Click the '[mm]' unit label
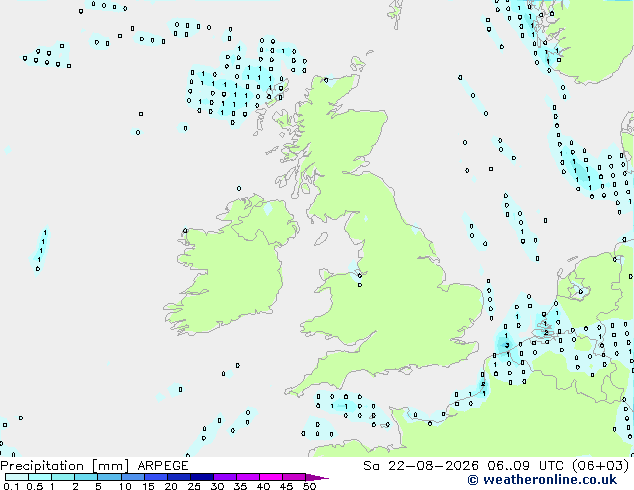634x490 pixels. [110, 466]
